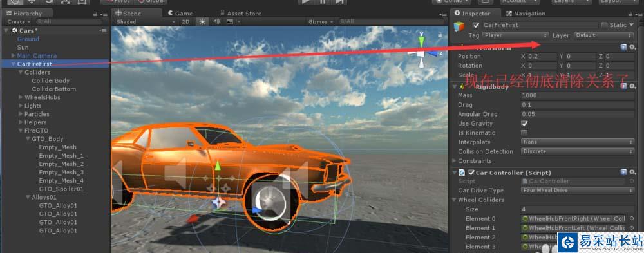Image resolution: width=644 pixels, height=253 pixels.
Task: Enable the Static checkbox
Action: click(x=604, y=25)
